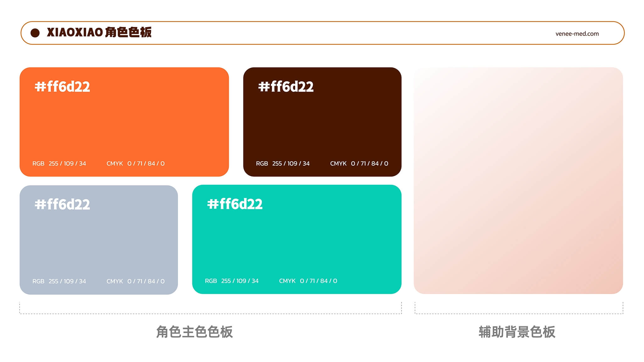Click the #ff6d22 hex code on teal card

coord(235,204)
